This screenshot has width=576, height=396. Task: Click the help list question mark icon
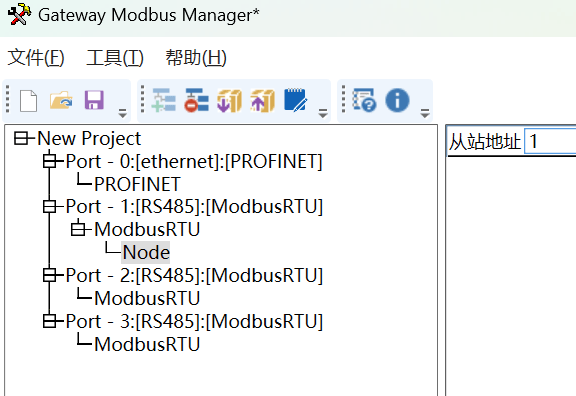click(x=364, y=100)
